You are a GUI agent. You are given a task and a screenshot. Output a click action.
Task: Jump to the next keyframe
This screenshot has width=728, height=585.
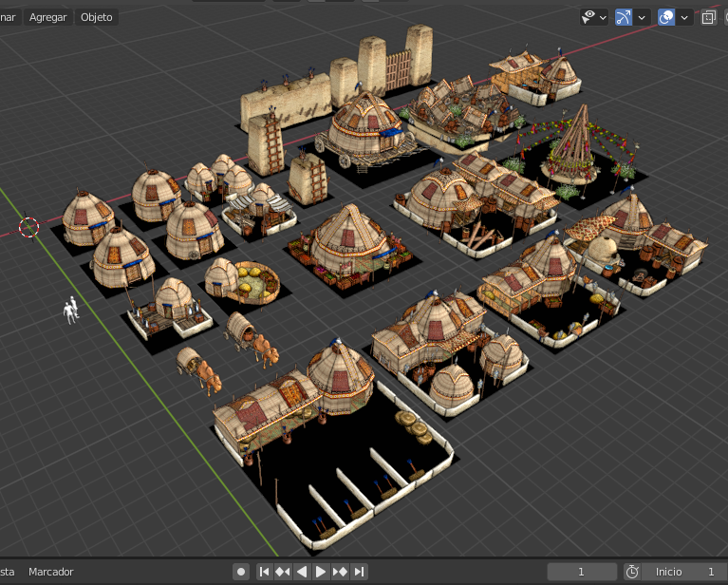click(340, 572)
